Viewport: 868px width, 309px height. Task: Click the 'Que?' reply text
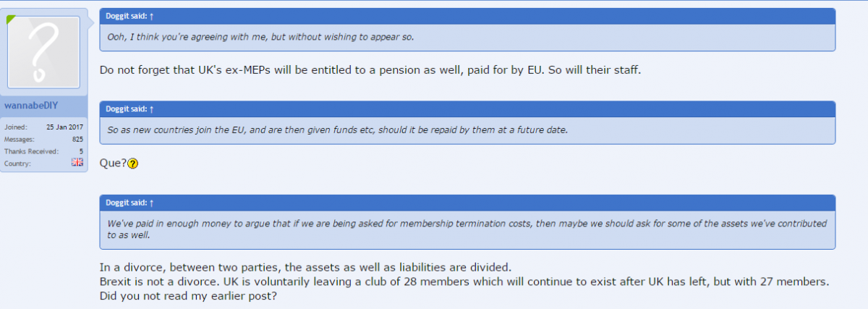pyautogui.click(x=112, y=164)
